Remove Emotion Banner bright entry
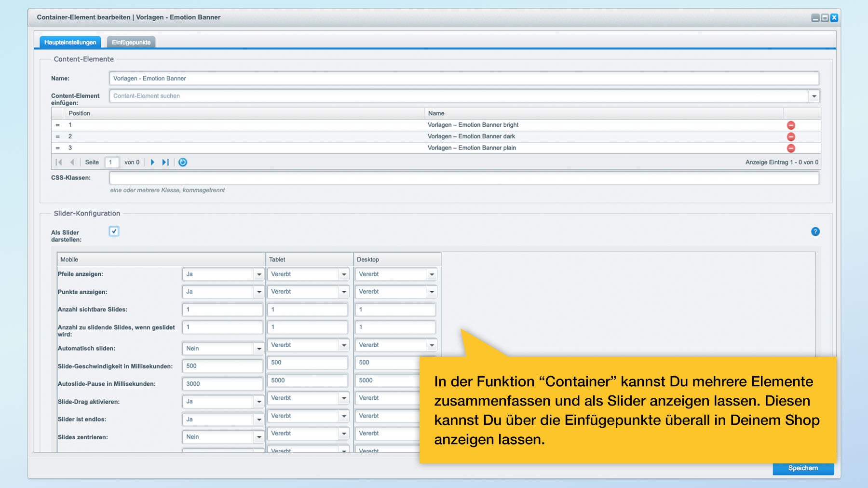This screenshot has height=488, width=868. 791,125
